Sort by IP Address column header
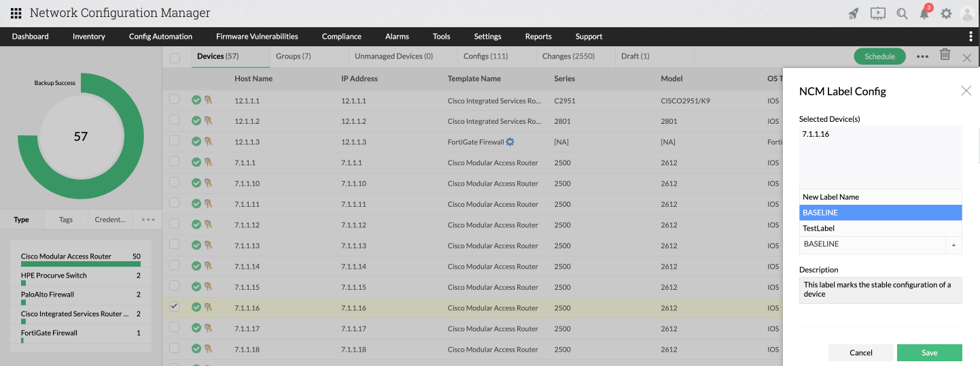Image resolution: width=980 pixels, height=366 pixels. [360, 79]
